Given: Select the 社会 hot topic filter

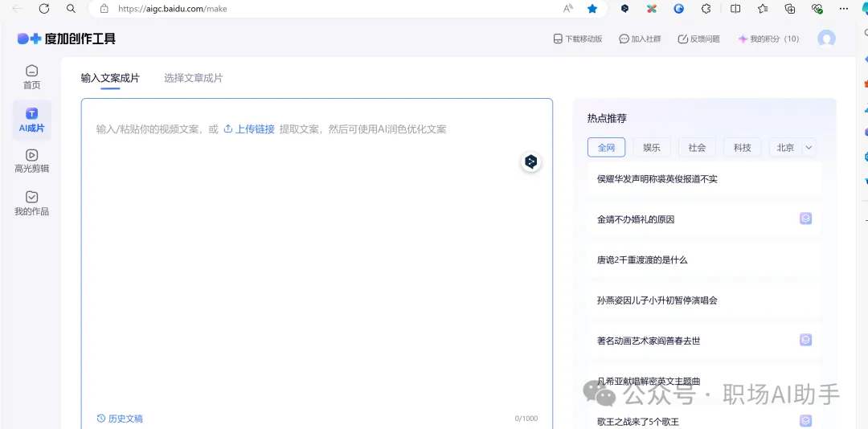Looking at the screenshot, I should (697, 147).
